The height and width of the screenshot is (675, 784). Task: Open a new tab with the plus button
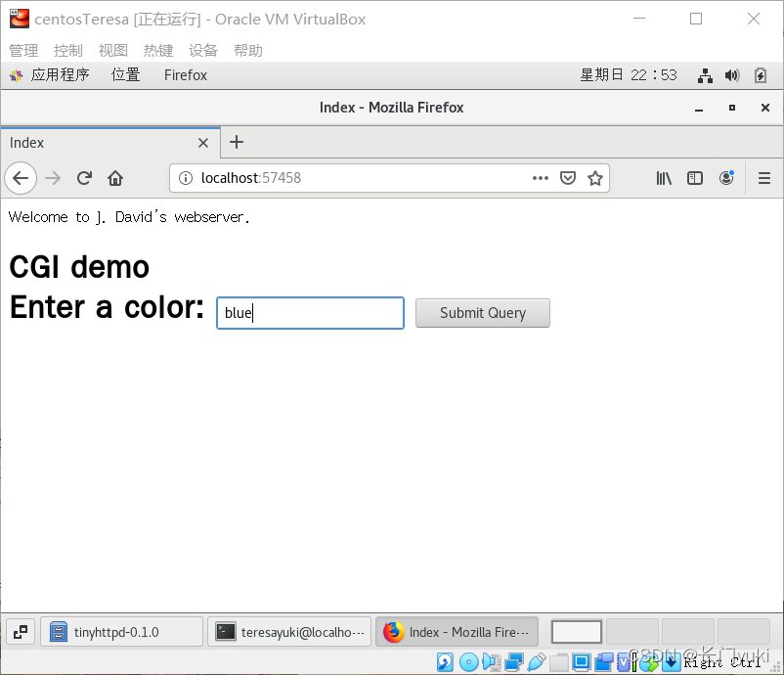pos(236,143)
